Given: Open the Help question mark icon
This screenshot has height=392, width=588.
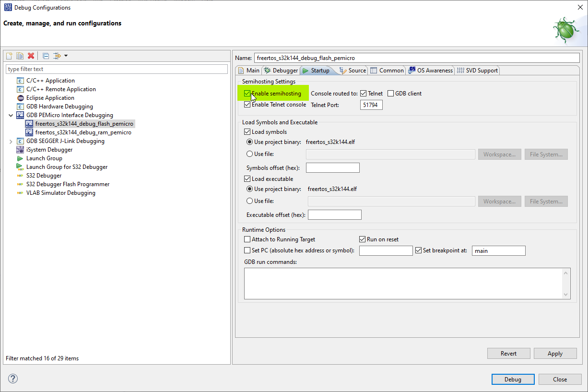Looking at the screenshot, I should 12,379.
